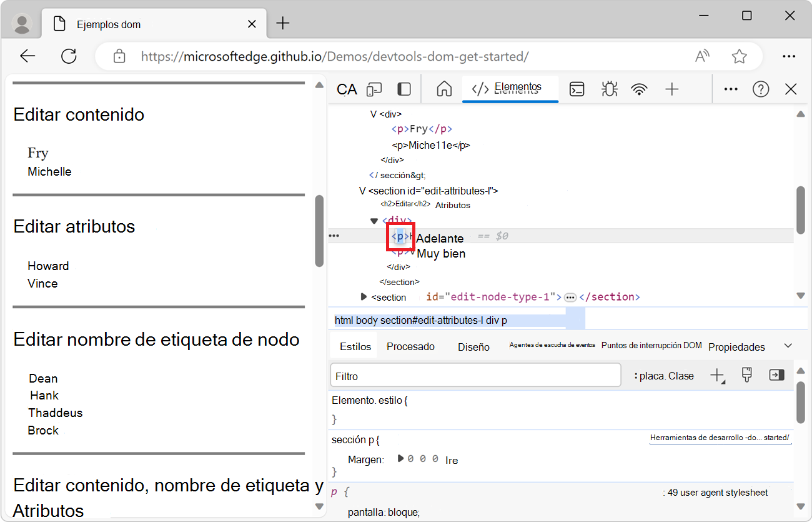The image size is (812, 522).
Task: Expand more tabs chevron beside Propiedades
Action: 788,346
